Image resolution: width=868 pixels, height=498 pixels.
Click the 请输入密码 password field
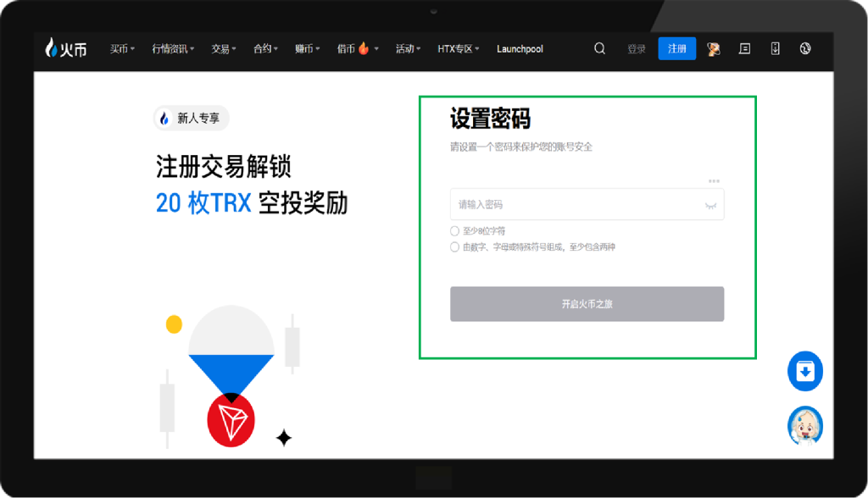click(576, 205)
